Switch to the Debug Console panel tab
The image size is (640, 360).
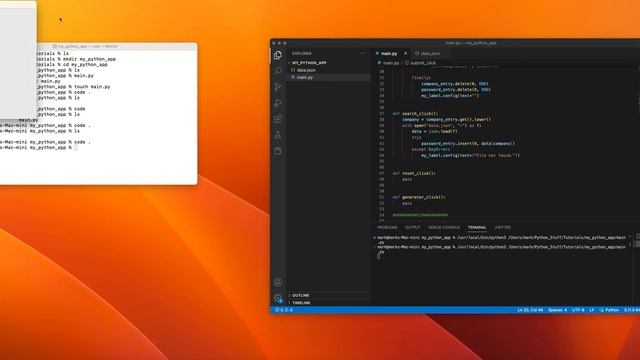444,227
